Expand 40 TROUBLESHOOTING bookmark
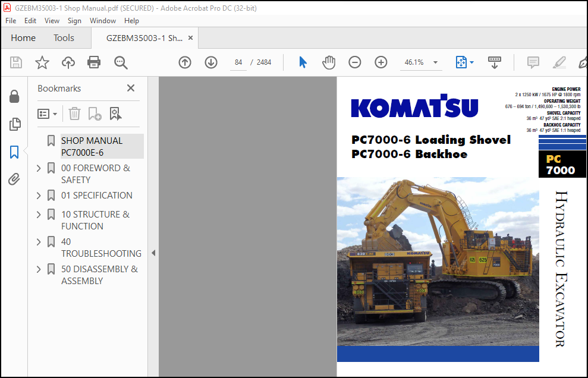The width and height of the screenshot is (588, 378). pos(39,242)
